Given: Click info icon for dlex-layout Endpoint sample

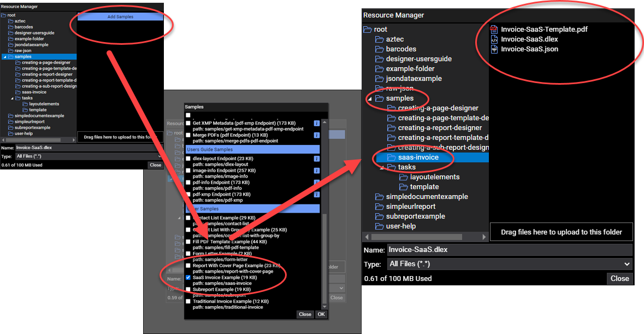Looking at the screenshot, I should click(x=316, y=159).
